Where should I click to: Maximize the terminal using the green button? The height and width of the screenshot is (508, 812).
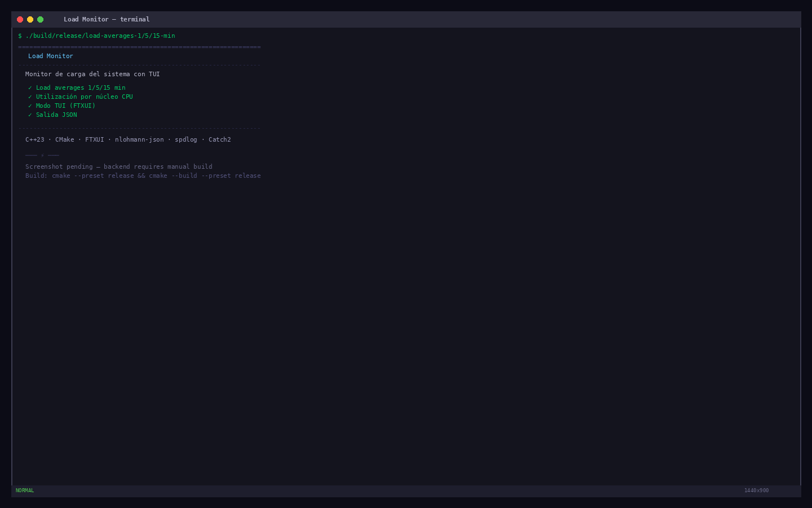41,19
